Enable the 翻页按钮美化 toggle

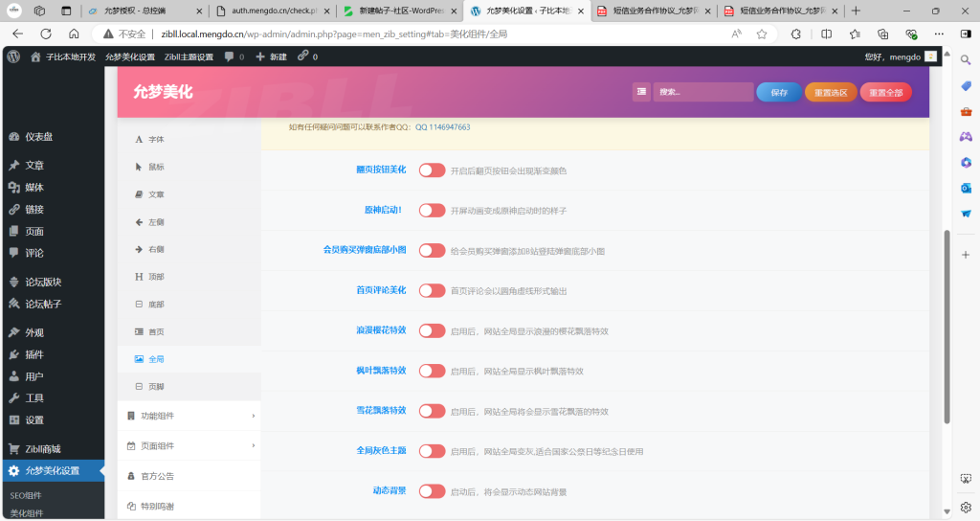tap(432, 170)
